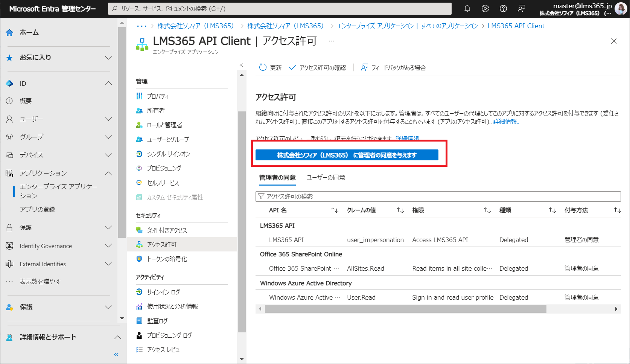Click the グループ group icon

[x=9, y=137]
